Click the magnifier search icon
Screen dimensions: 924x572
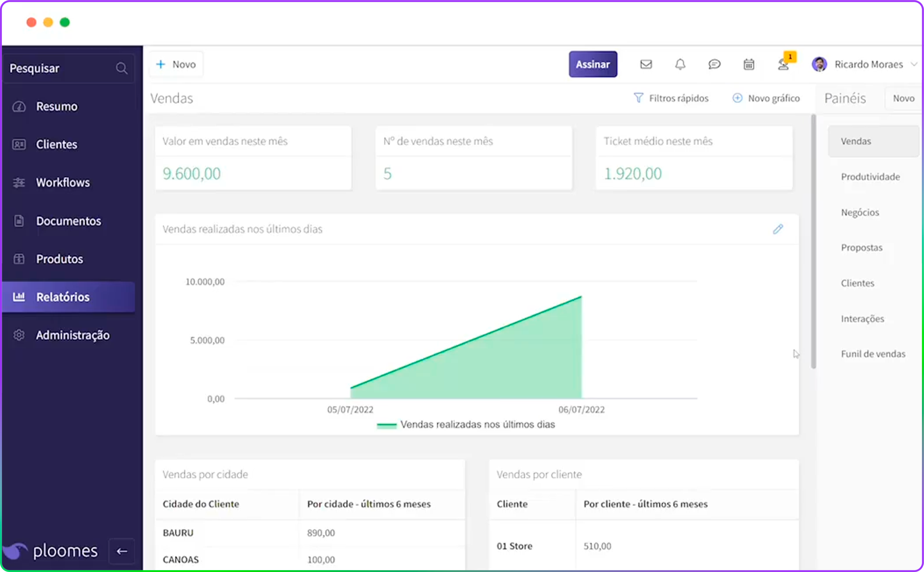click(122, 69)
